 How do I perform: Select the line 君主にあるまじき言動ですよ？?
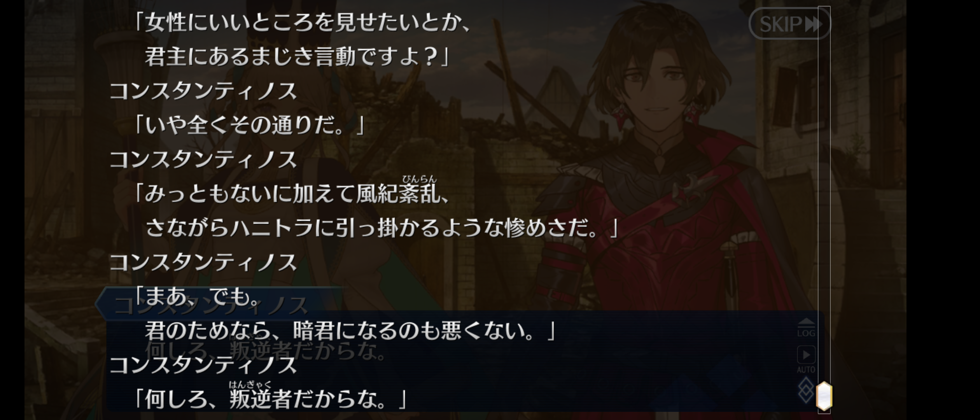point(297,56)
